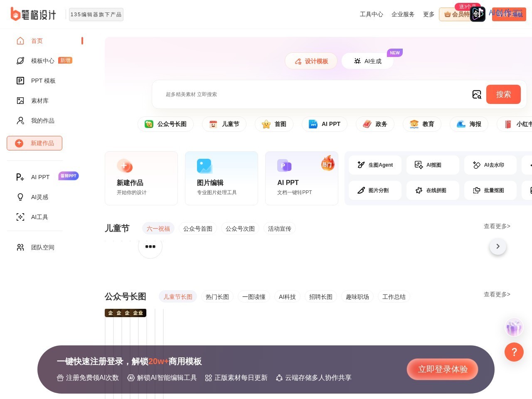Select the 公众号次图 tab
The height and width of the screenshot is (399, 532).
coord(240,229)
